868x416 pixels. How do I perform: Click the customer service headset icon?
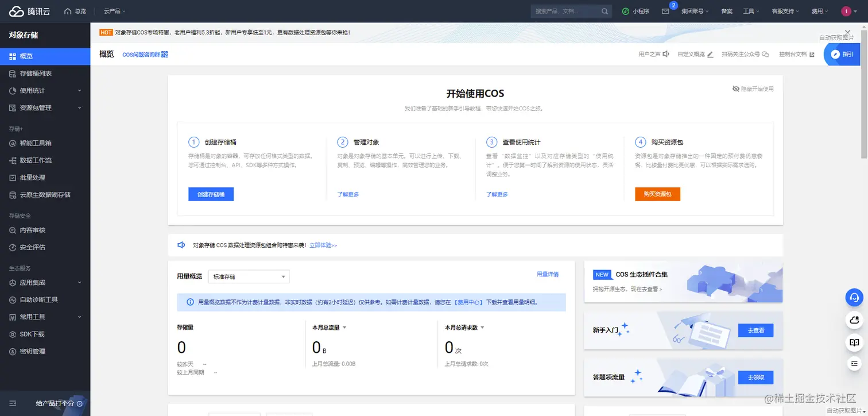click(x=854, y=297)
